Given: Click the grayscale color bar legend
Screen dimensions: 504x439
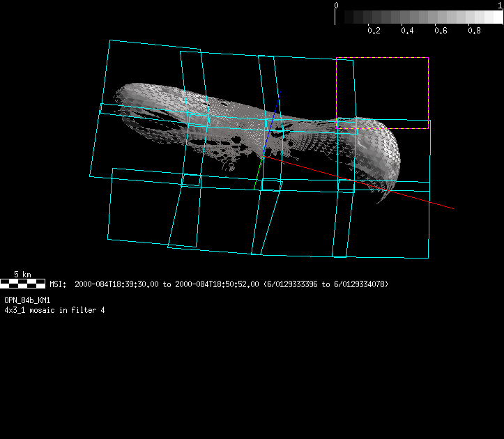Looking at the screenshot, I should pos(419,17).
